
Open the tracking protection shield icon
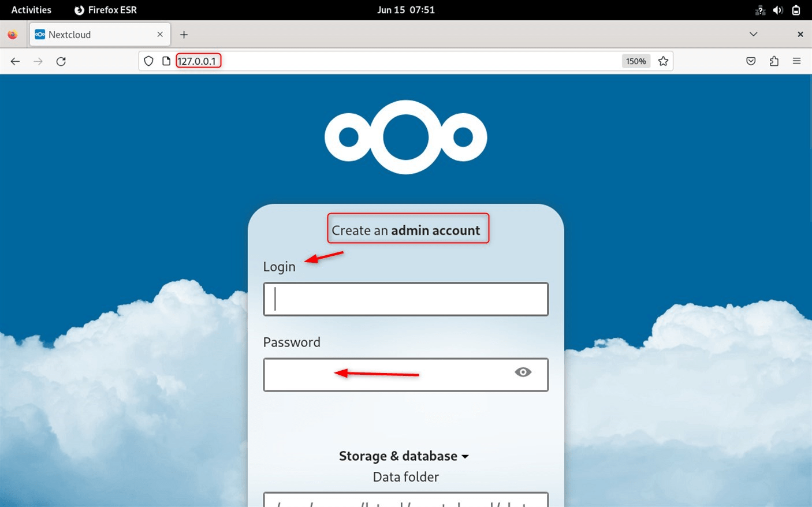click(x=149, y=61)
